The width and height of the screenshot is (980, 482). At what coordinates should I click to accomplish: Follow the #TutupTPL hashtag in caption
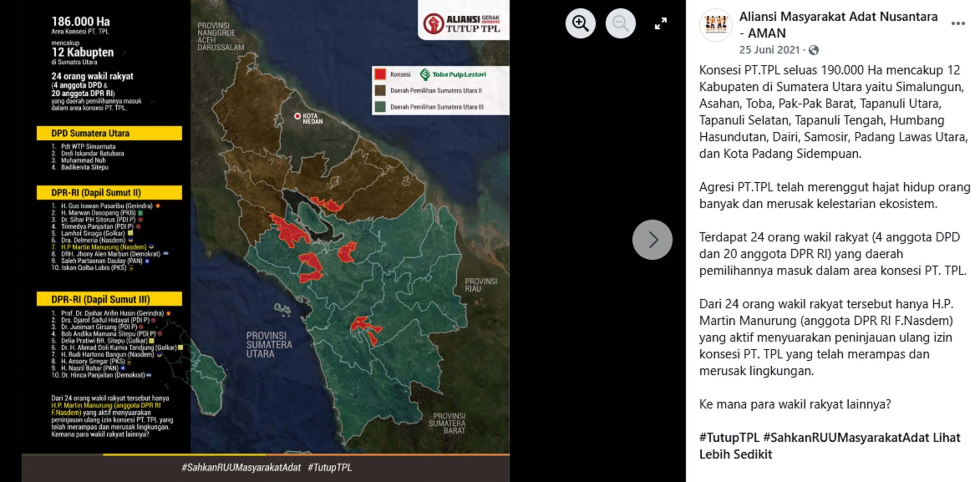pos(728,438)
